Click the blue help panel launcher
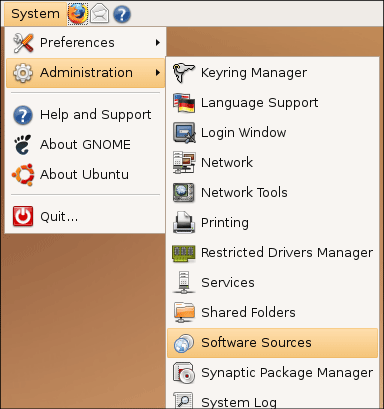Image resolution: width=384 pixels, height=409 pixels. point(122,14)
